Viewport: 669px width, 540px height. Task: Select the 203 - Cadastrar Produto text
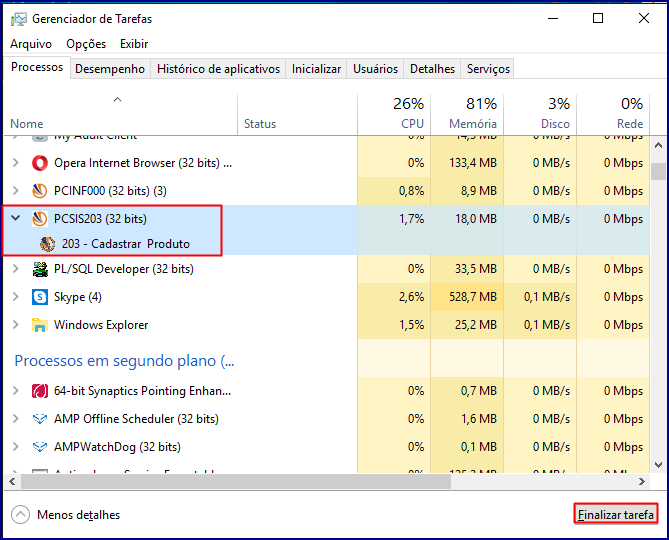[x=125, y=244]
